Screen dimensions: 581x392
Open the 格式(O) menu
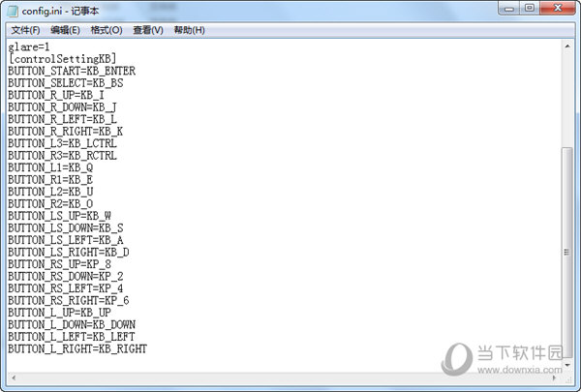click(x=107, y=30)
